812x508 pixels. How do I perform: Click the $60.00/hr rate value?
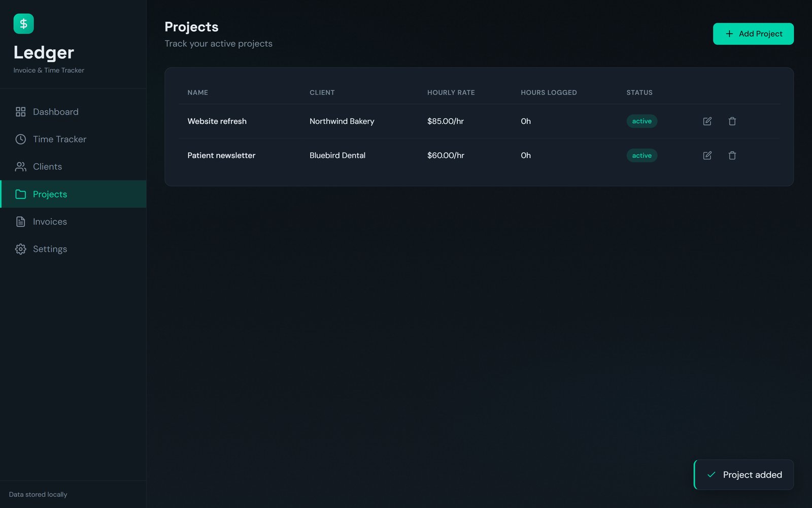pos(446,155)
